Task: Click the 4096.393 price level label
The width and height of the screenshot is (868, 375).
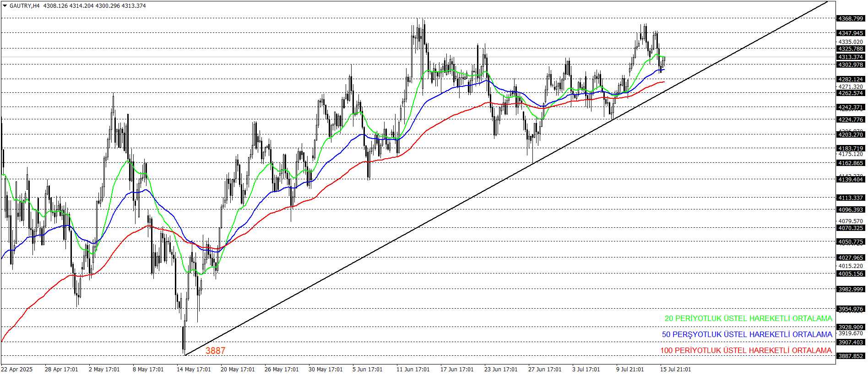Action: [851, 210]
